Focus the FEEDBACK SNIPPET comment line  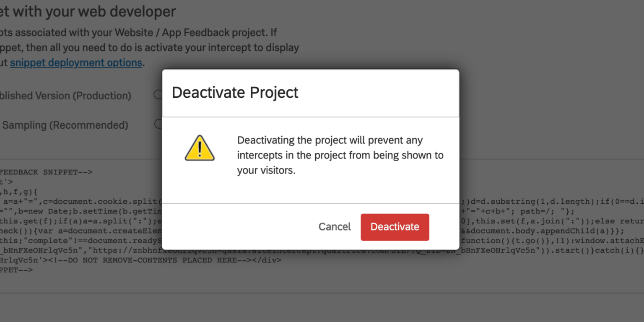tap(46, 172)
